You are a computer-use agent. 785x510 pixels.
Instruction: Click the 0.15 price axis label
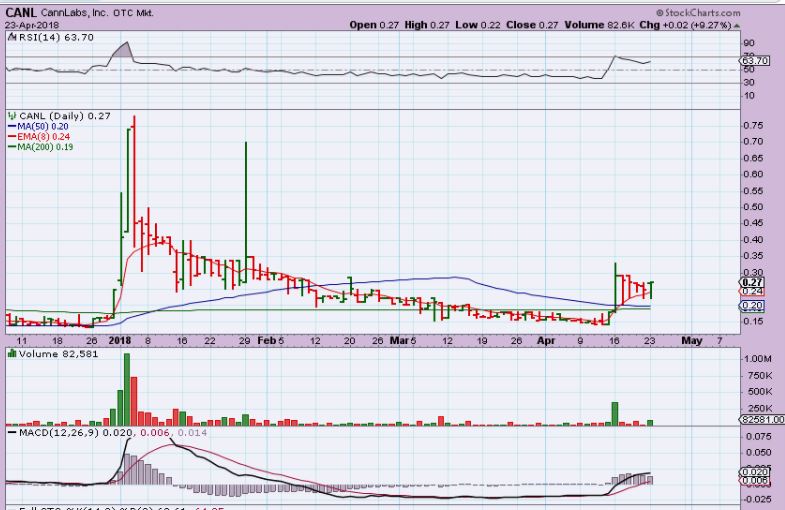pos(752,321)
